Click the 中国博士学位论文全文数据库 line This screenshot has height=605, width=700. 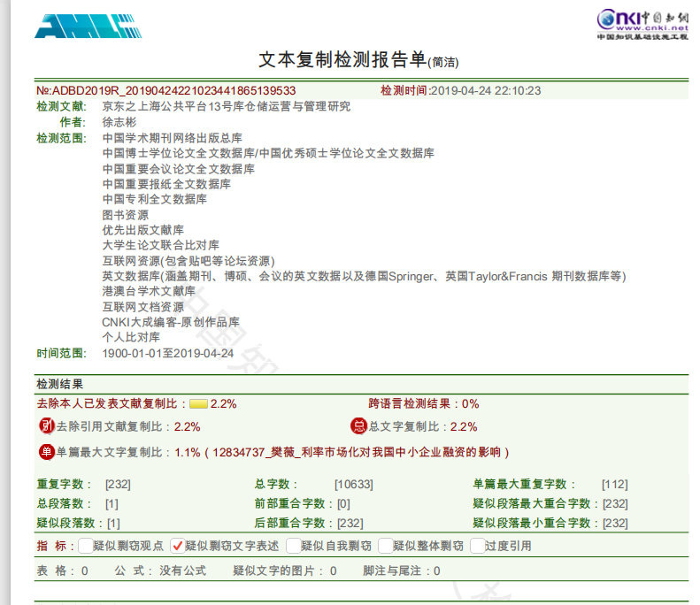268,153
